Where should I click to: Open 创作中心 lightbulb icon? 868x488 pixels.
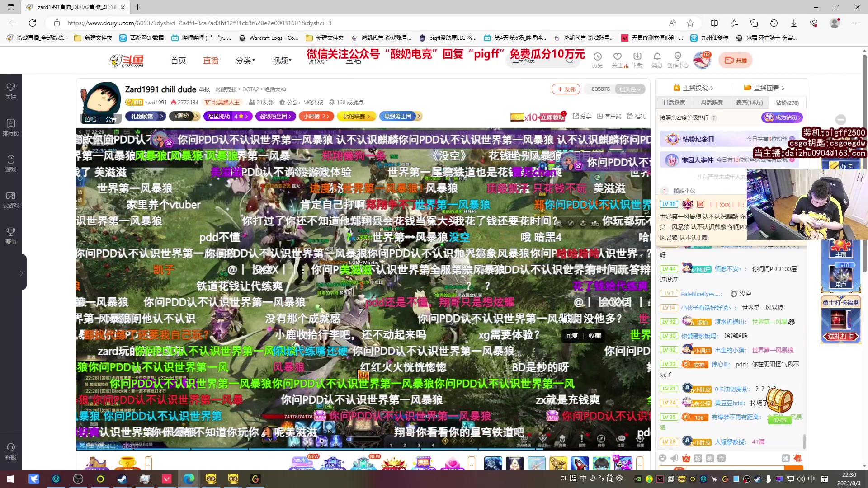click(677, 57)
